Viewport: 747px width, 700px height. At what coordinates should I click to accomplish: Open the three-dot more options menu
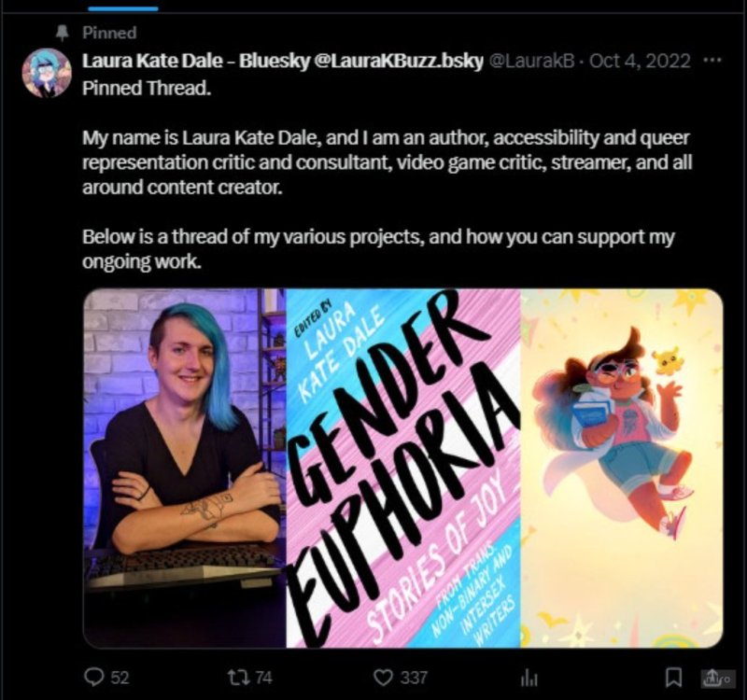[x=712, y=61]
